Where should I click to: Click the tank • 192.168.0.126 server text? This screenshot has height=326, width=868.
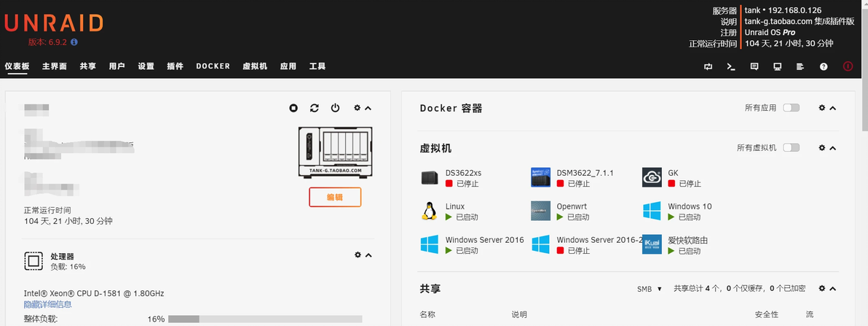point(784,10)
